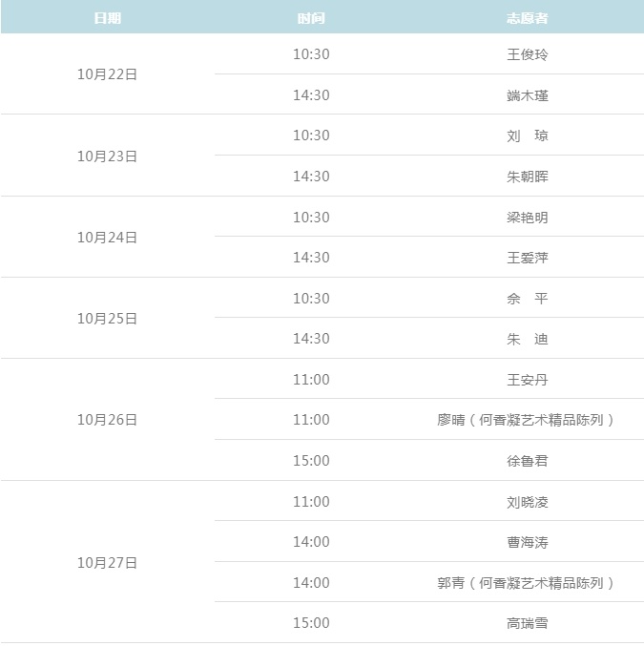Click the 15:00 time beside 高瑞雪
Image resolution: width=644 pixels, height=646 pixels.
pos(311,623)
